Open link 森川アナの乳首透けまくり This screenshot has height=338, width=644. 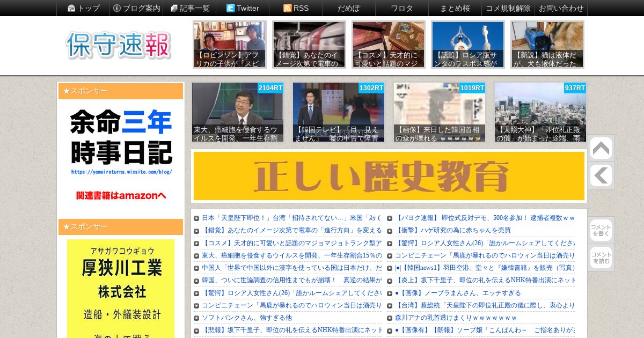coord(456,318)
